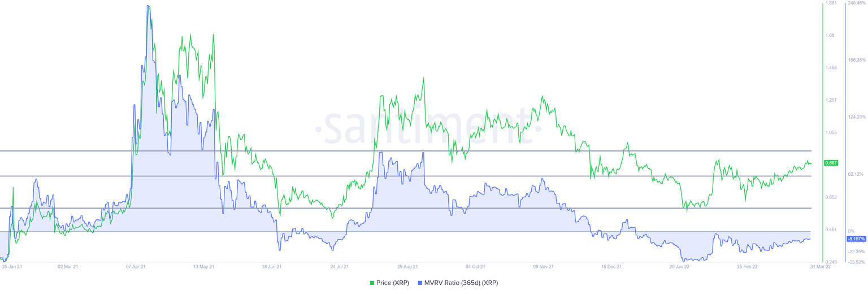
Task: Click the 1.861 price axis label
Action: point(831,3)
